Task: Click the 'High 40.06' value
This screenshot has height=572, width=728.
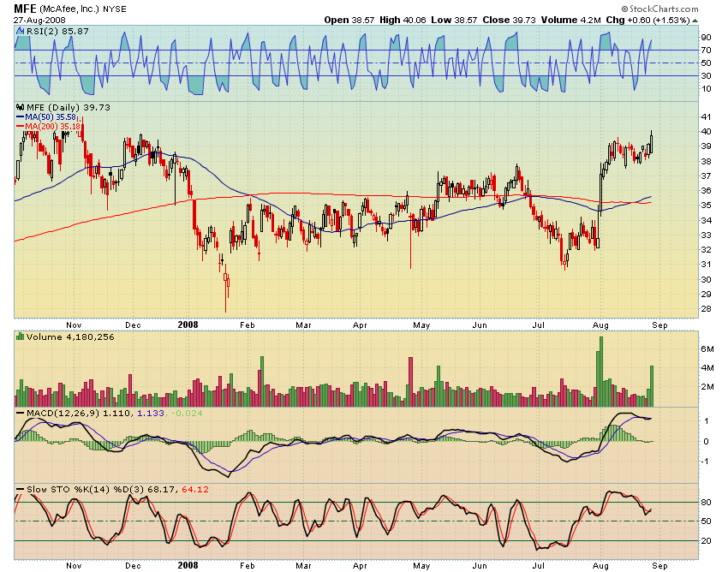Action: click(403, 20)
